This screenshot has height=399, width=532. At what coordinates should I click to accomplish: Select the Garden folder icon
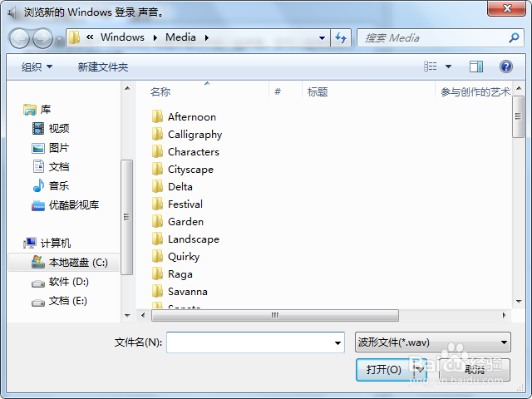(x=157, y=222)
